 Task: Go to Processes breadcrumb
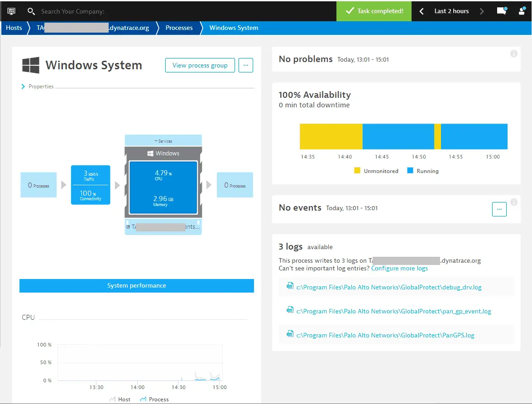click(x=179, y=28)
